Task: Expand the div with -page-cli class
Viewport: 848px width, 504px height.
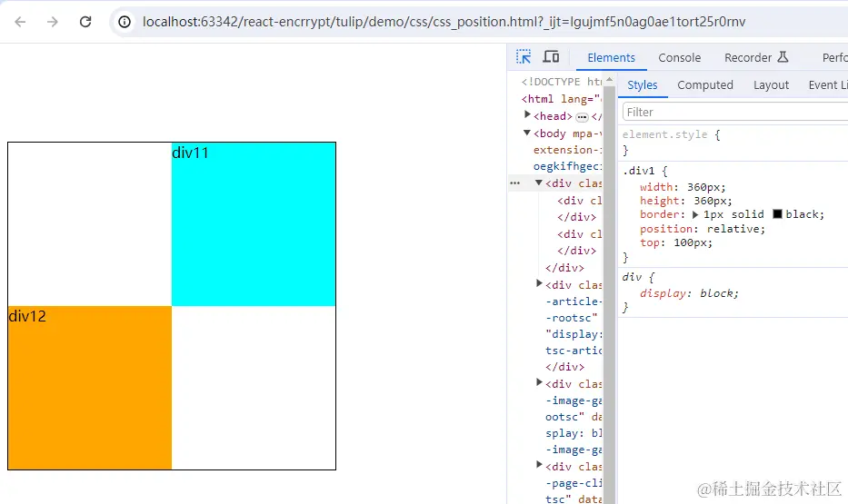Action: click(539, 464)
